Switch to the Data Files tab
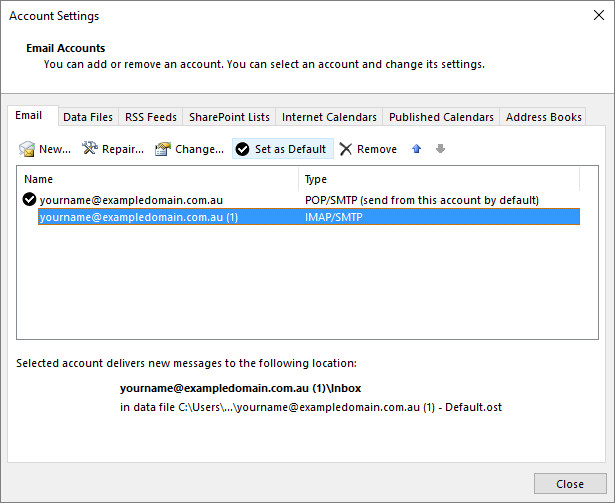Screen dimensions: 615x503 88,117
